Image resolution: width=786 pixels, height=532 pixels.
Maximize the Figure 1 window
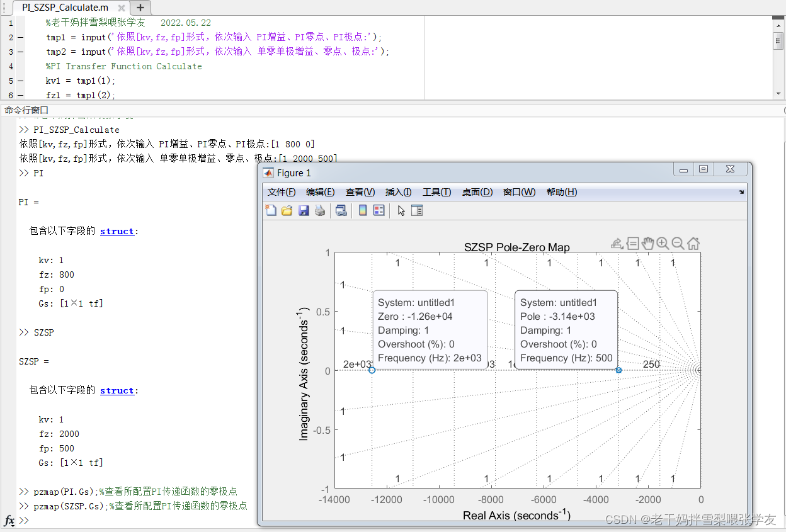pyautogui.click(x=703, y=169)
